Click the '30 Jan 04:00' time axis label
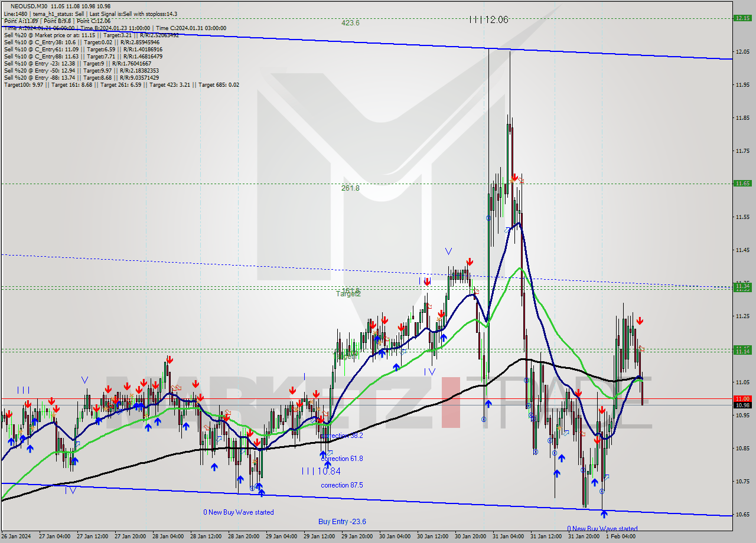Screen dimensions: 756x543 (x=395, y=537)
